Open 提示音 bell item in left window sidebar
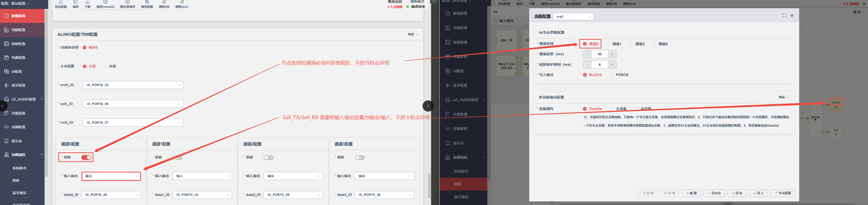 [22, 141]
